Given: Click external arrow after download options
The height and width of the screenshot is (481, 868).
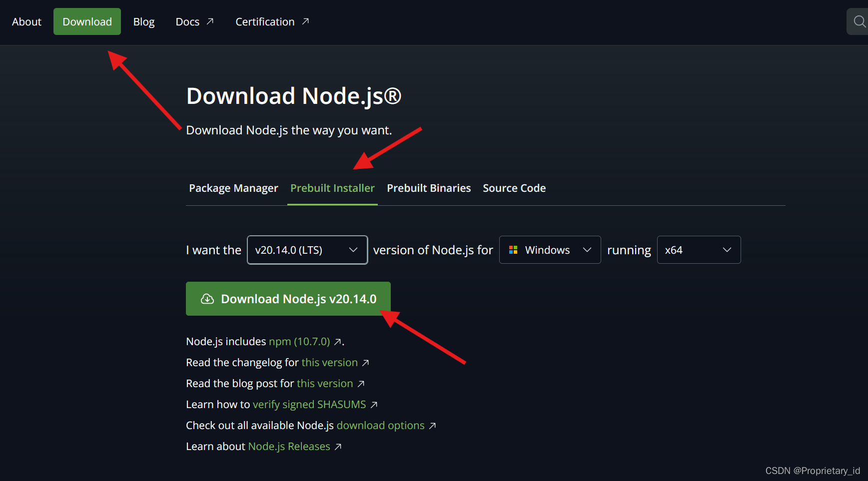Looking at the screenshot, I should 432,426.
